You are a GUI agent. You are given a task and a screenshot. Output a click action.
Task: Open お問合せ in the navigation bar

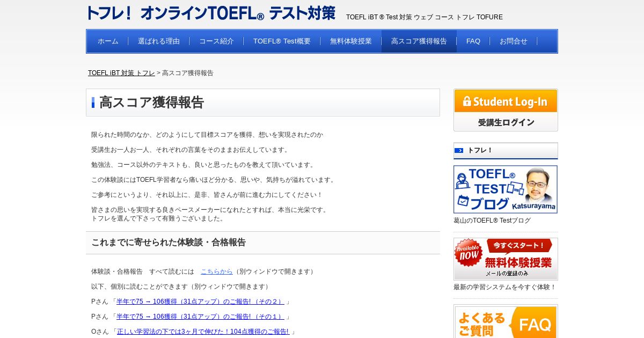pos(514,41)
